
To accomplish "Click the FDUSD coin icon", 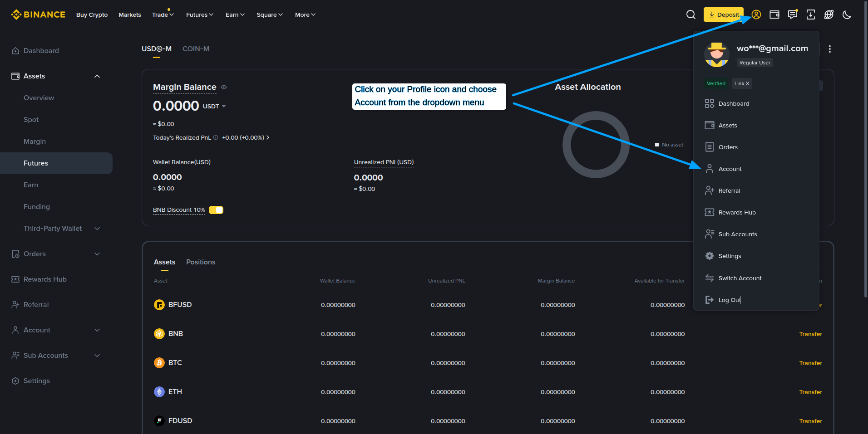I will (x=159, y=421).
